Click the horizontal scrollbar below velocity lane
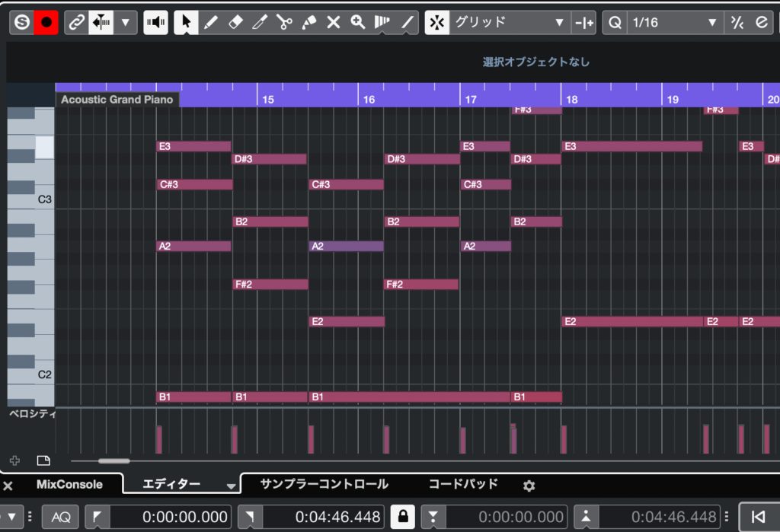The image size is (780, 532). [x=113, y=460]
